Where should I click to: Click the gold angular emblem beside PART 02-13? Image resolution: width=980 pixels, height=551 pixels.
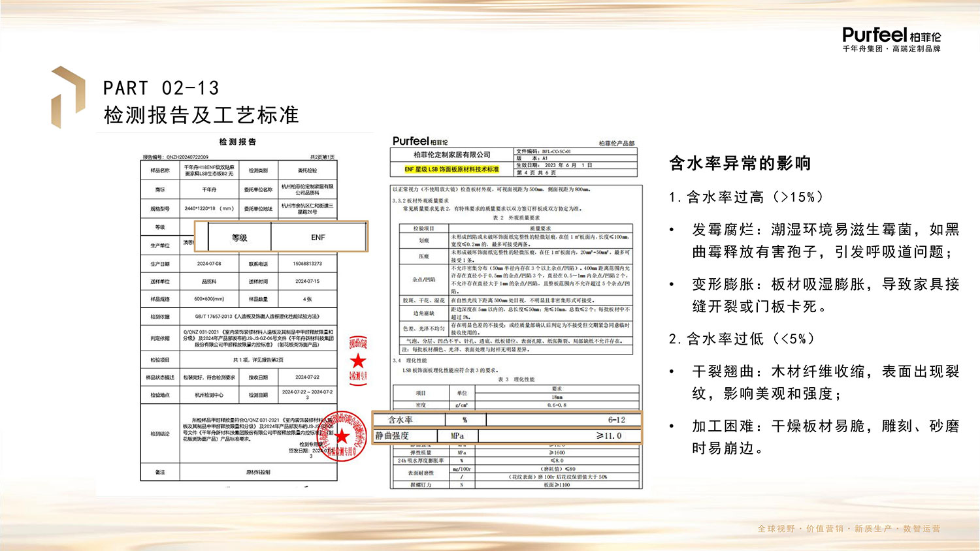69,97
